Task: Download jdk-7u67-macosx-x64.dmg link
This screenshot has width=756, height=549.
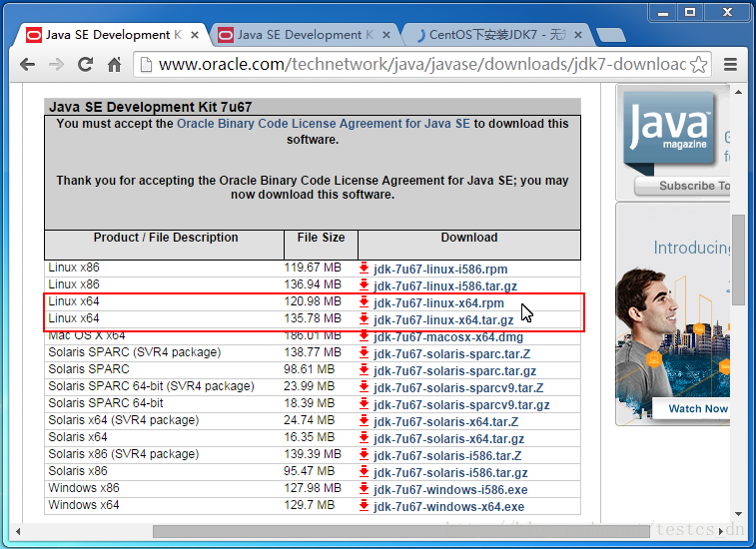Action: tap(448, 337)
